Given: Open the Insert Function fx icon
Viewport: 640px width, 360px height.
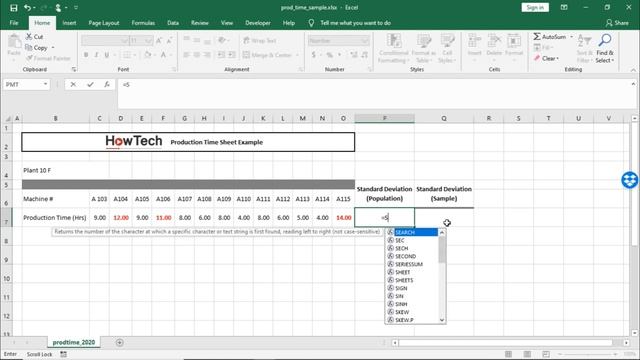Looking at the screenshot, I should pyautogui.click(x=107, y=84).
